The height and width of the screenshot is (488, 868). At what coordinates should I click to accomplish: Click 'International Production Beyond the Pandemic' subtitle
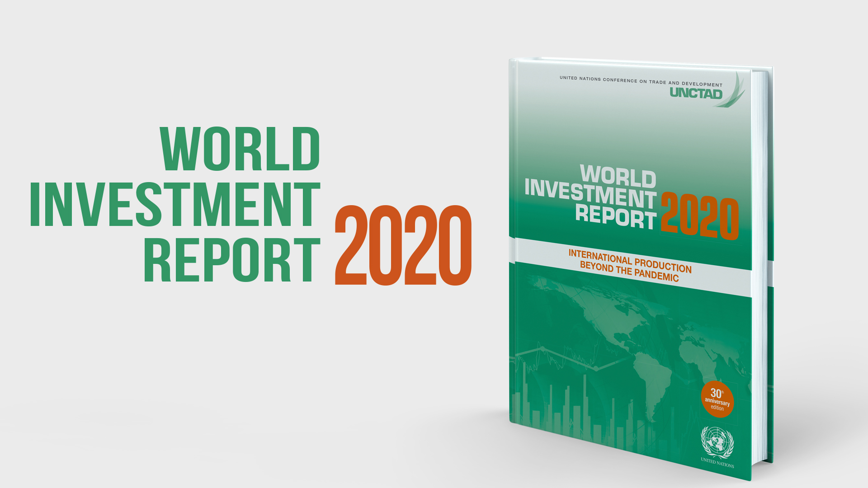[630, 266]
